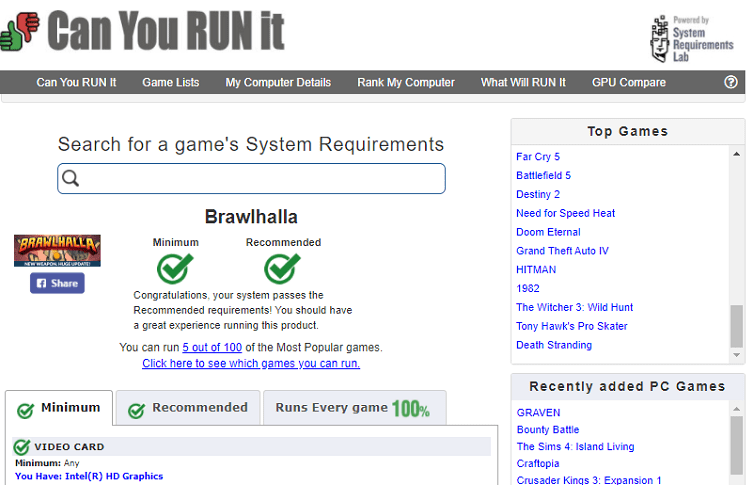Focus the game search input field
This screenshot has width=749, height=485.
(251, 178)
